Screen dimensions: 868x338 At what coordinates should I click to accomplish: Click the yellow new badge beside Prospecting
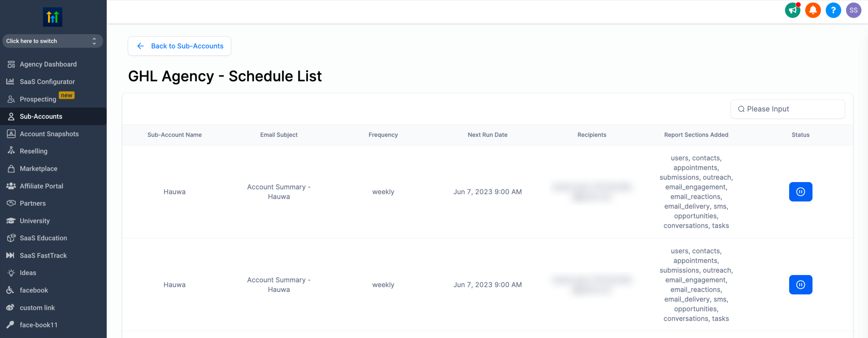(x=66, y=95)
